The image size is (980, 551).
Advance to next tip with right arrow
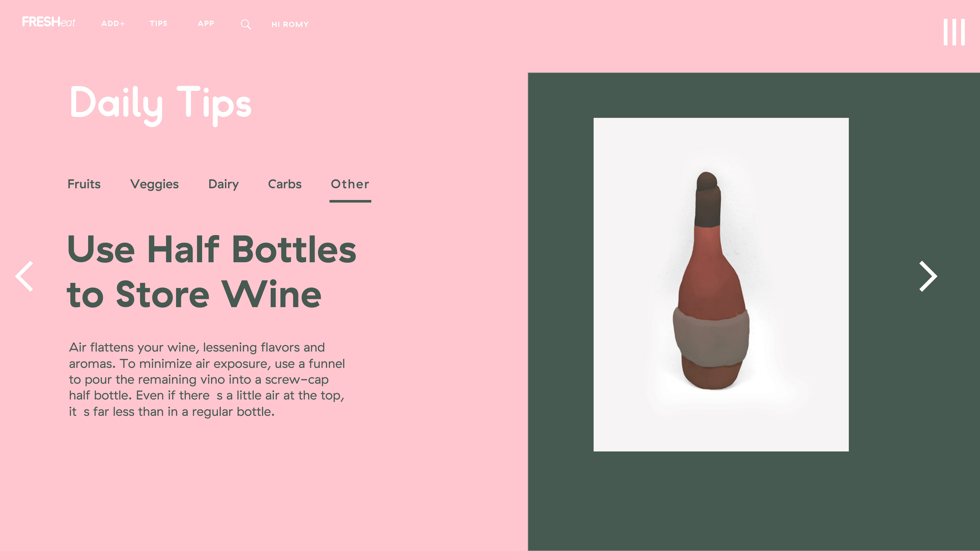pyautogui.click(x=928, y=277)
